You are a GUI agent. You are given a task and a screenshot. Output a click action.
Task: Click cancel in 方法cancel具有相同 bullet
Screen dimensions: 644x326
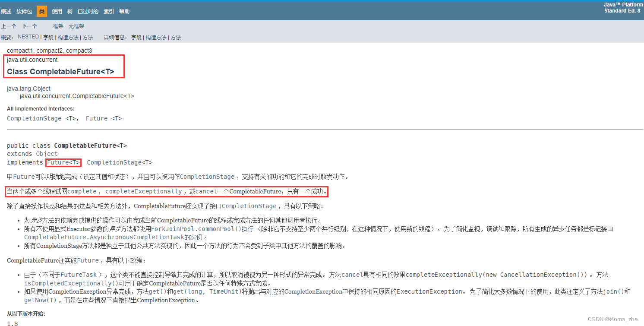352,275
